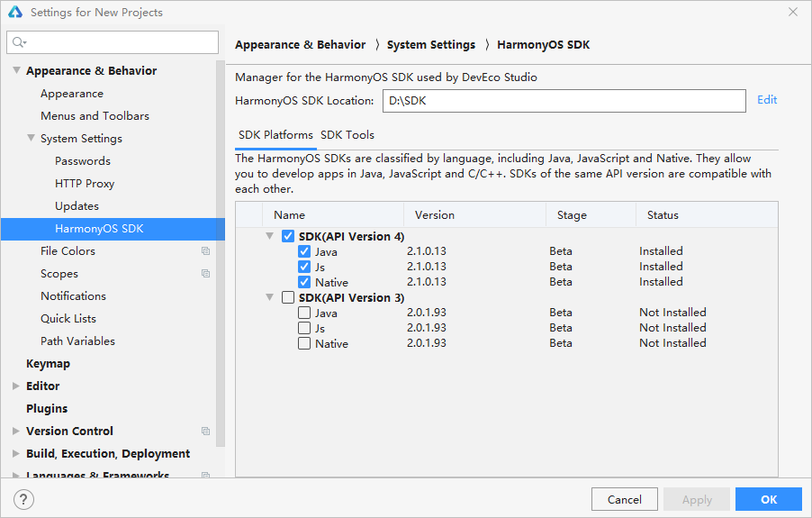Viewport: 812px width, 518px height.
Task: Uncheck the SDK(API Version 4) checkbox
Action: [288, 236]
